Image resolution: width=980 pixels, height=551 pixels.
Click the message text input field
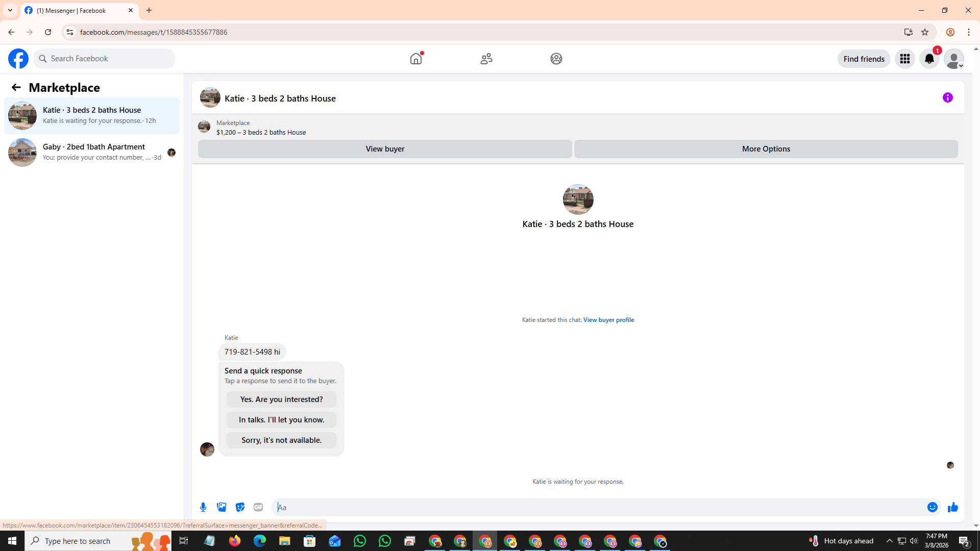click(x=597, y=507)
